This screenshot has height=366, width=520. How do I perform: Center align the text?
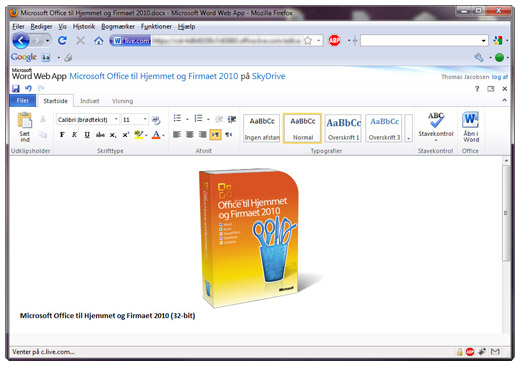190,134
